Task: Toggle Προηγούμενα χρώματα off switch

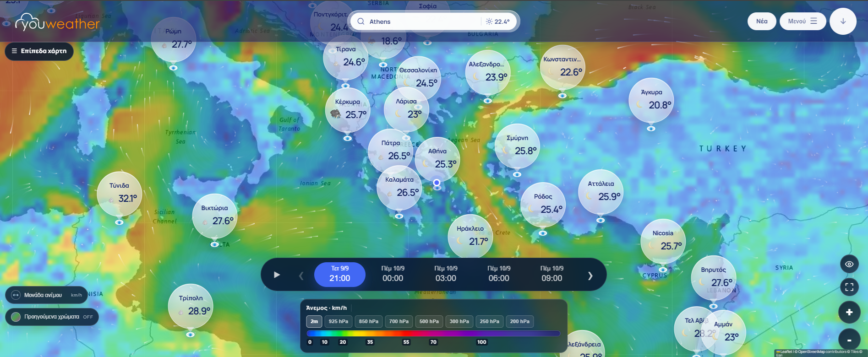Action: [52, 317]
